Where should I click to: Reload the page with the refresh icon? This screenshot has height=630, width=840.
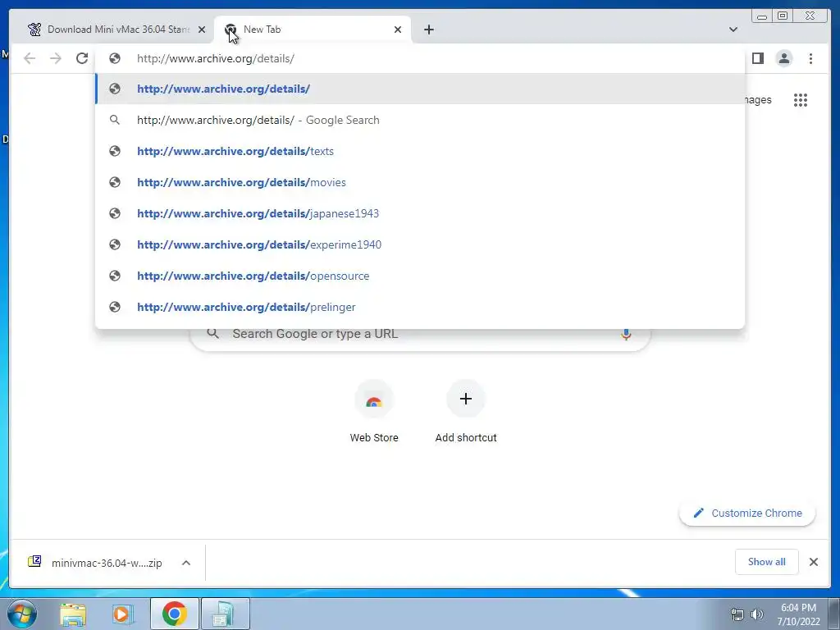pos(82,58)
